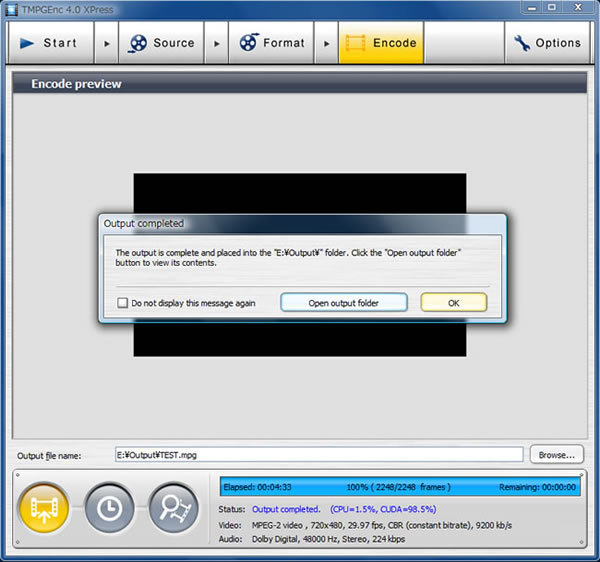Click the Encode preview panel header
Screen dimensions: 600x562
300,83
